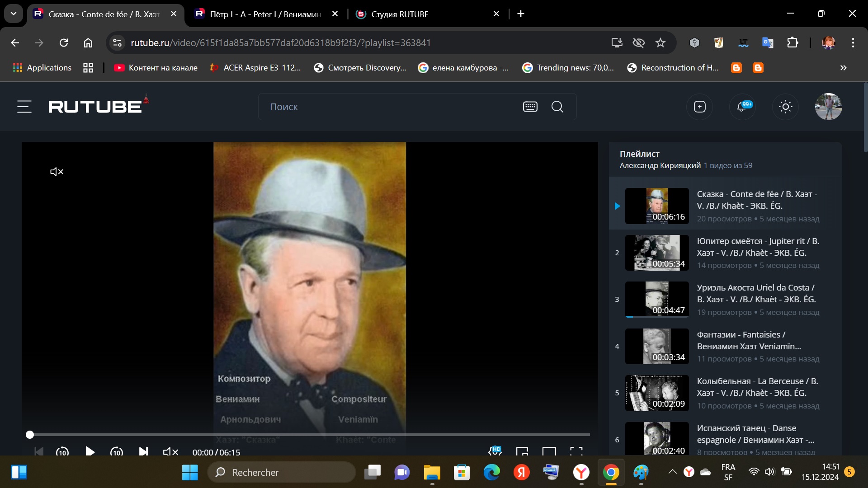Click the upload video plus icon
Viewport: 868px width, 488px height.
click(699, 107)
